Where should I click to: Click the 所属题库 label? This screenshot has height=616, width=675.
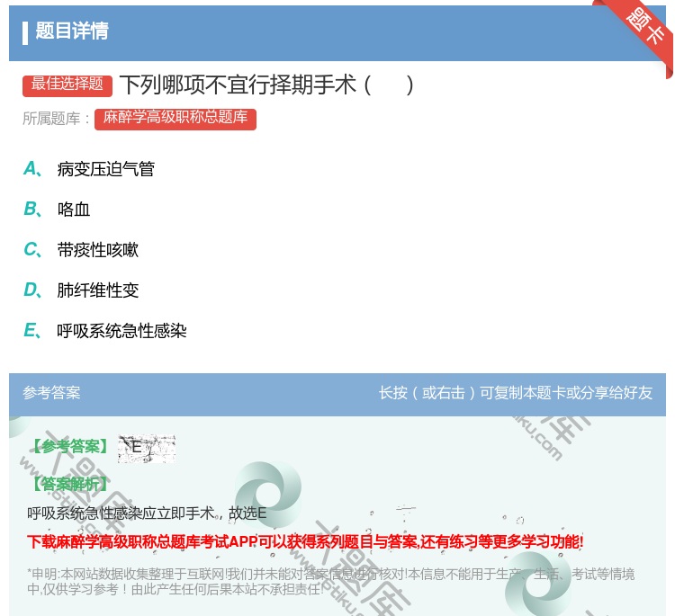click(x=56, y=119)
